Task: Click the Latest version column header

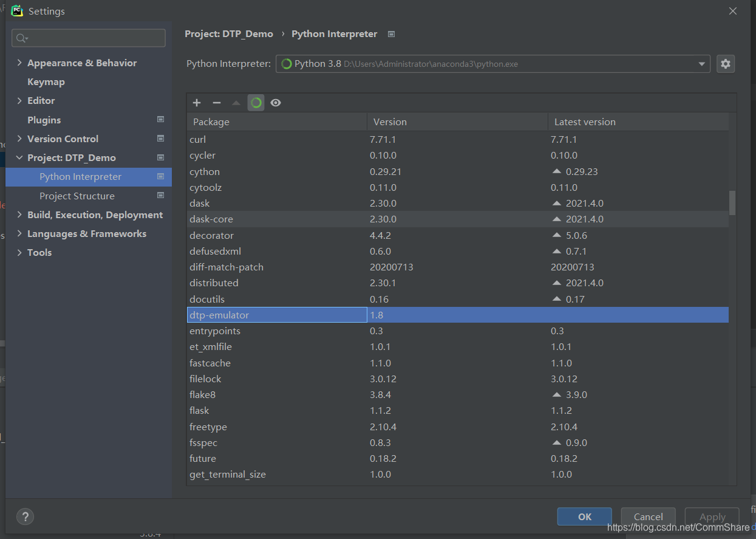Action: coord(638,122)
